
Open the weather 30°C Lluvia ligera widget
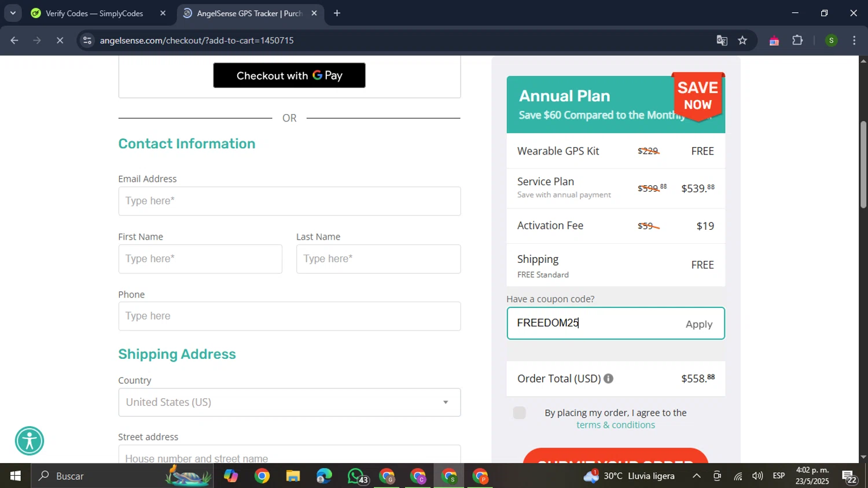tap(629, 476)
